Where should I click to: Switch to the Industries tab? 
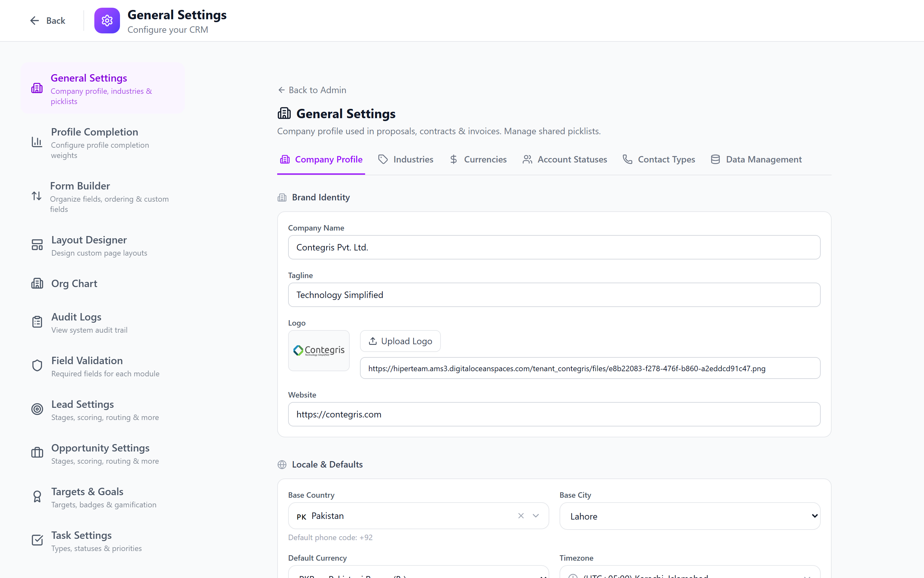[x=406, y=159]
